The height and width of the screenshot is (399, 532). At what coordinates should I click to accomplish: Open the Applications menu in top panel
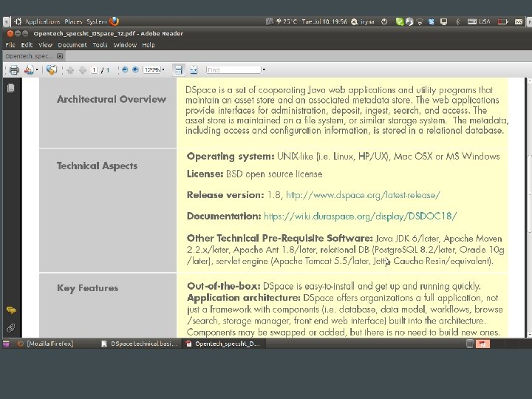pyautogui.click(x=42, y=21)
